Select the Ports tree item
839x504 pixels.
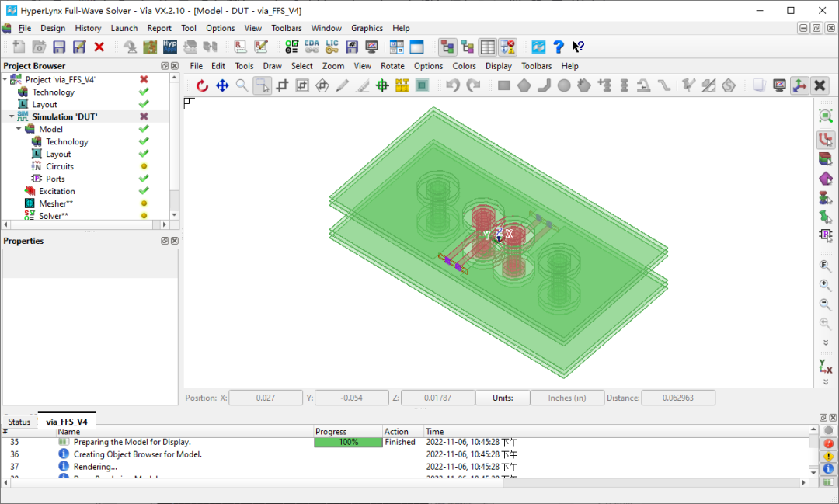(55, 179)
